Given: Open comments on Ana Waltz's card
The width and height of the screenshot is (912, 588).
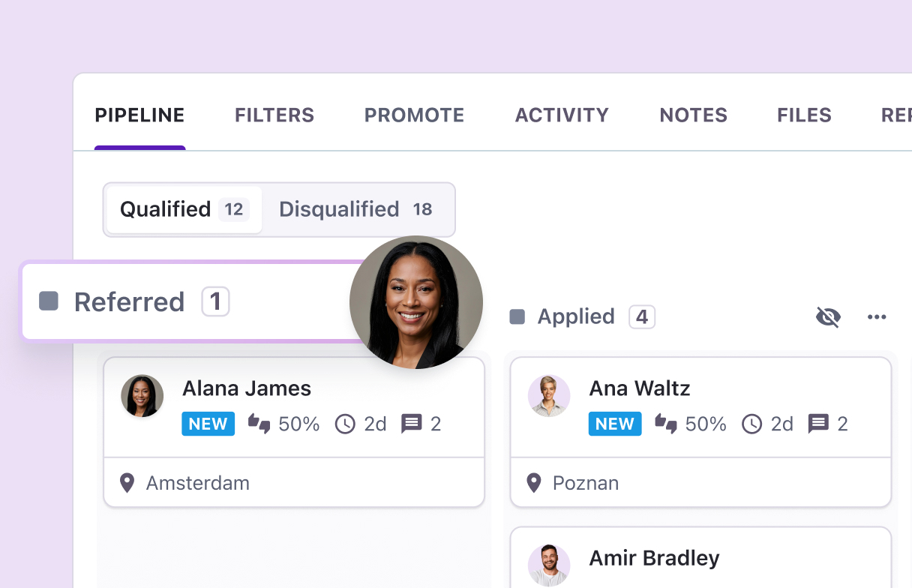Looking at the screenshot, I should click(x=820, y=424).
